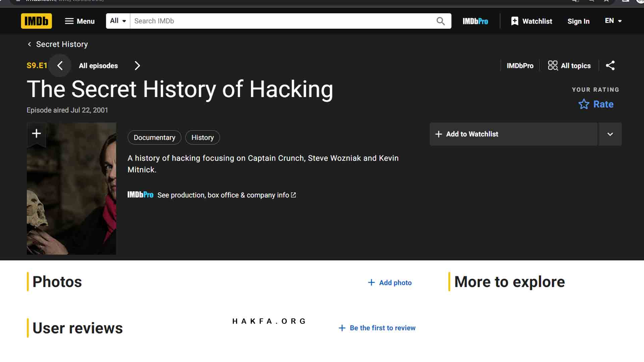
Task: Open the IMDbPro header logo link
Action: tap(475, 21)
